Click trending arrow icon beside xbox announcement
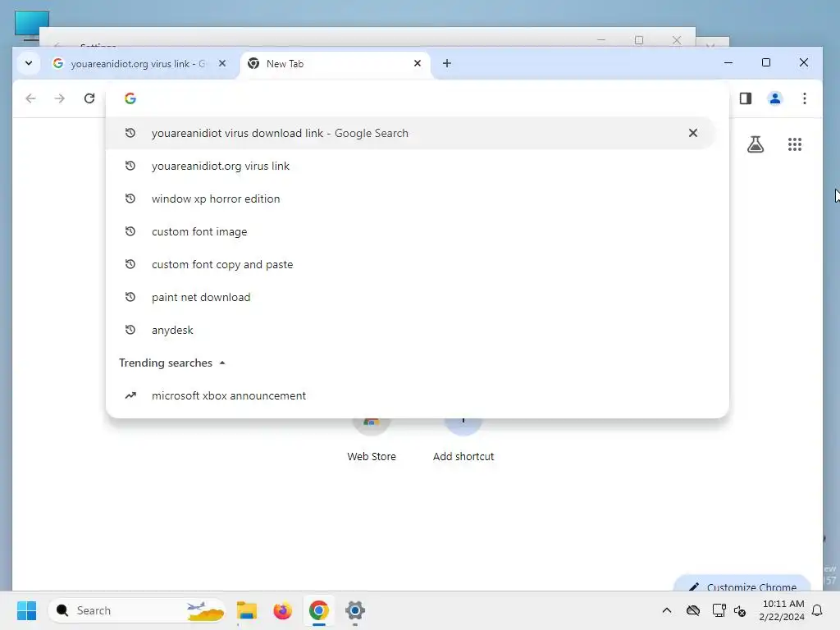Screen dimensions: 840x630 (x=130, y=395)
